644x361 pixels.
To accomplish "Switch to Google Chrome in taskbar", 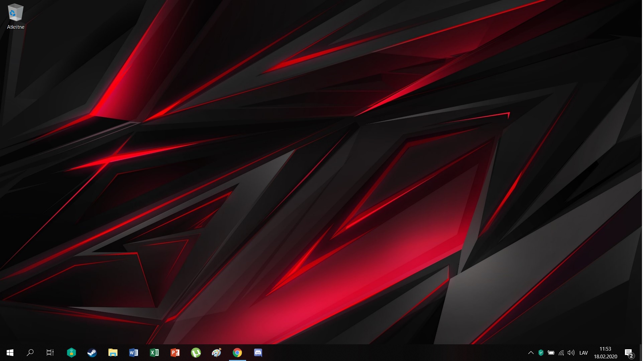I will click(x=237, y=353).
